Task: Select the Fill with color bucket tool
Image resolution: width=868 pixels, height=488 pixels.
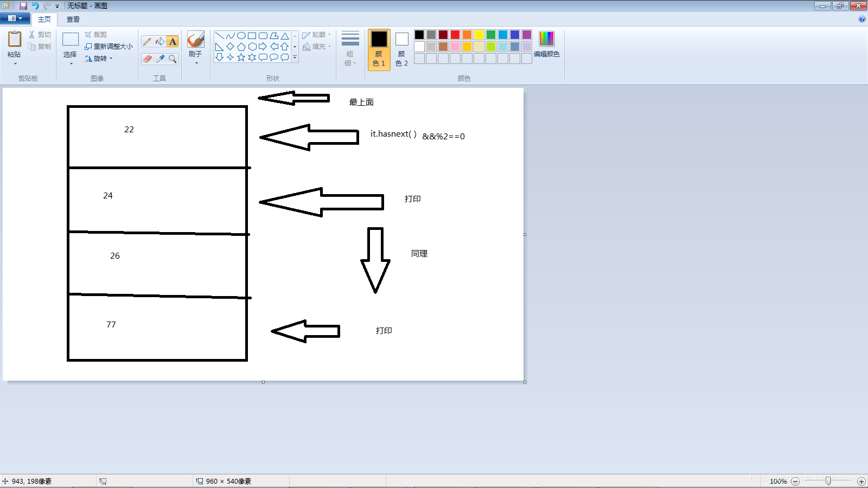Action: tap(159, 41)
